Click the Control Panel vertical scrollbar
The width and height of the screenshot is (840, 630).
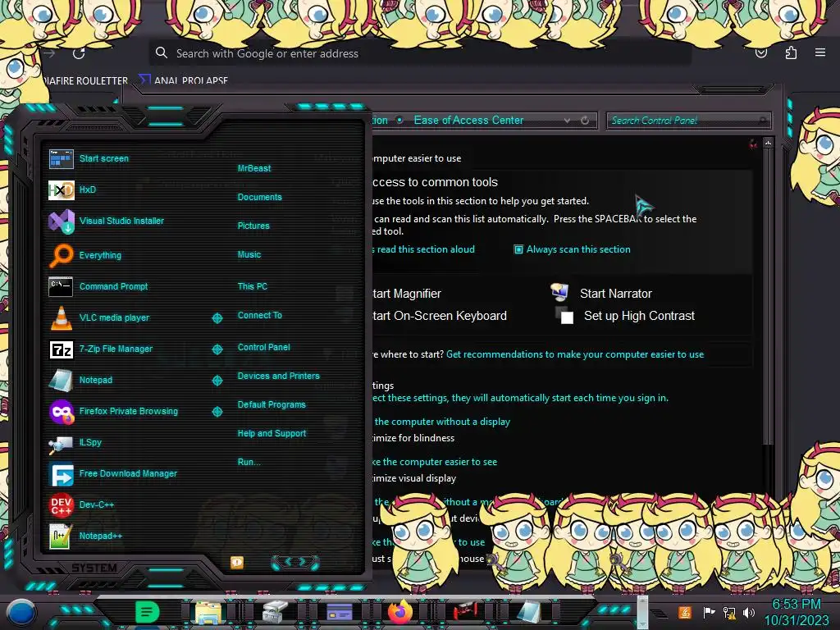(768, 297)
